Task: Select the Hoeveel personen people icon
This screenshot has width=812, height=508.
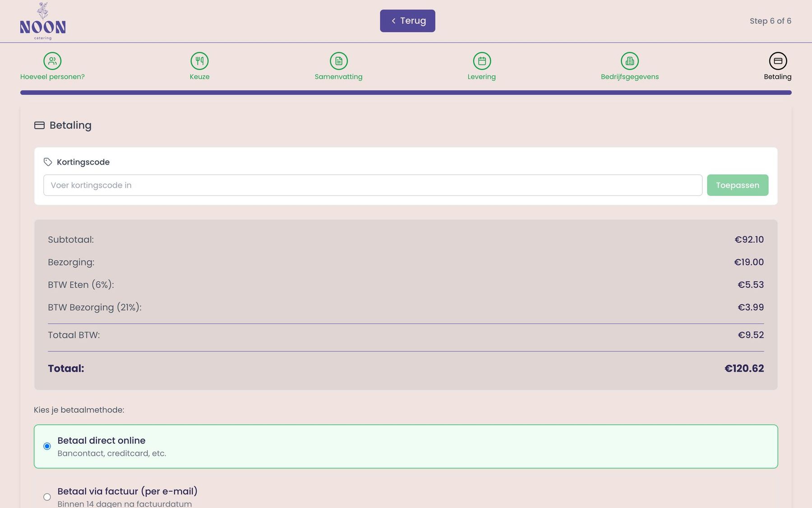Action: [52, 61]
